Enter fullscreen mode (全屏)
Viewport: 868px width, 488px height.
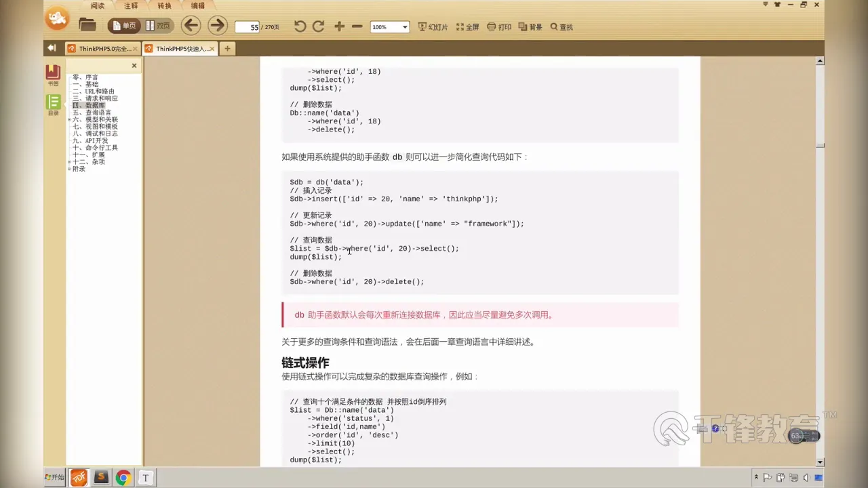[x=468, y=27]
